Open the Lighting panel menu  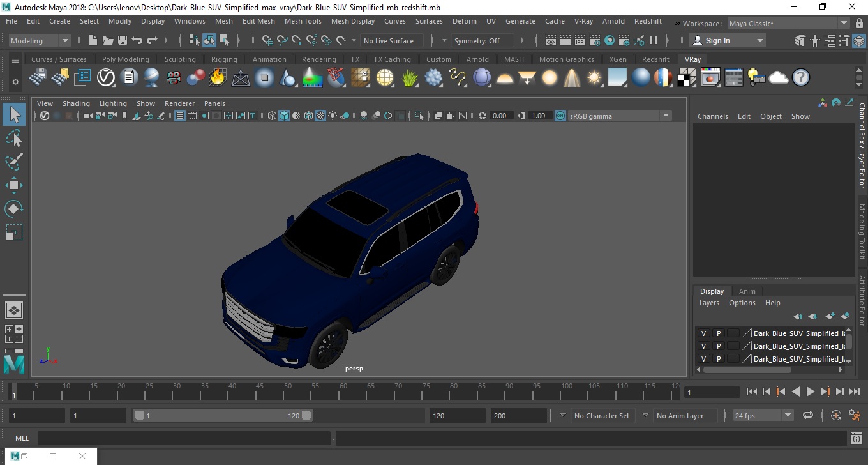point(113,103)
